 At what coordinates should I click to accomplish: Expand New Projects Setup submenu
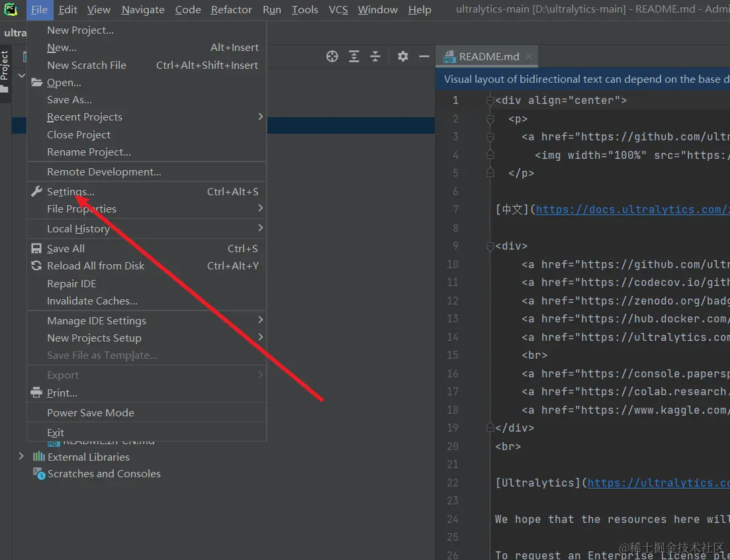tap(147, 338)
